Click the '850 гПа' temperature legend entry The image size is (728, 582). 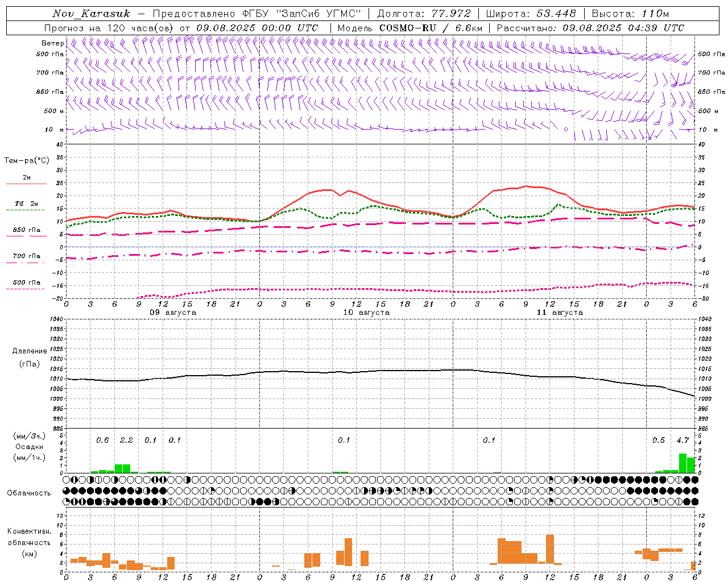click(27, 230)
